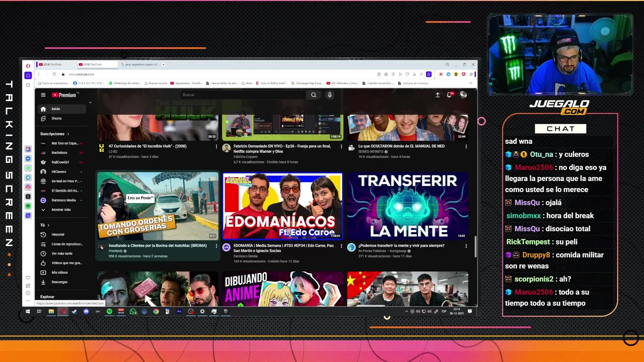
Task: Open options menu for transferir la mente video
Action: tap(466, 246)
